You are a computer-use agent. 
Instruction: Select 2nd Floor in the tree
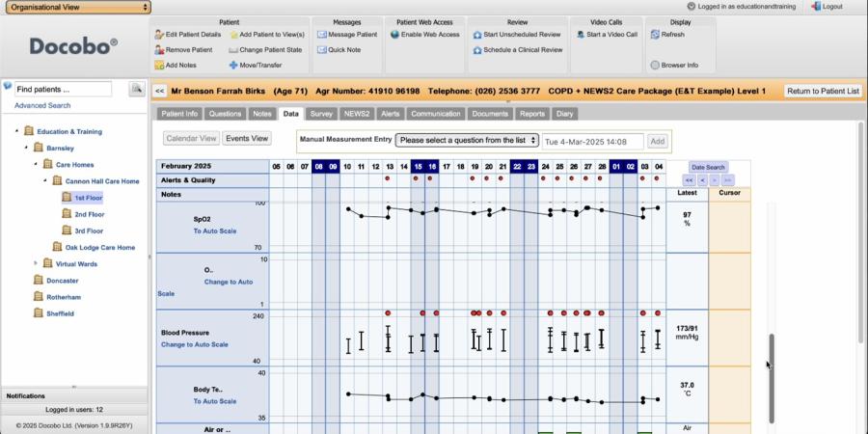point(89,214)
